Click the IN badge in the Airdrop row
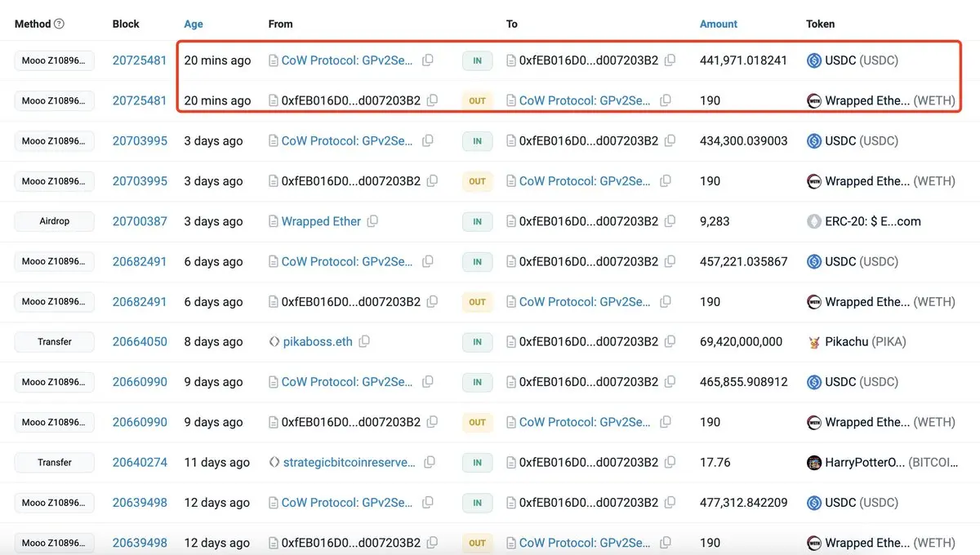Screen dimensions: 980x555 (x=478, y=221)
